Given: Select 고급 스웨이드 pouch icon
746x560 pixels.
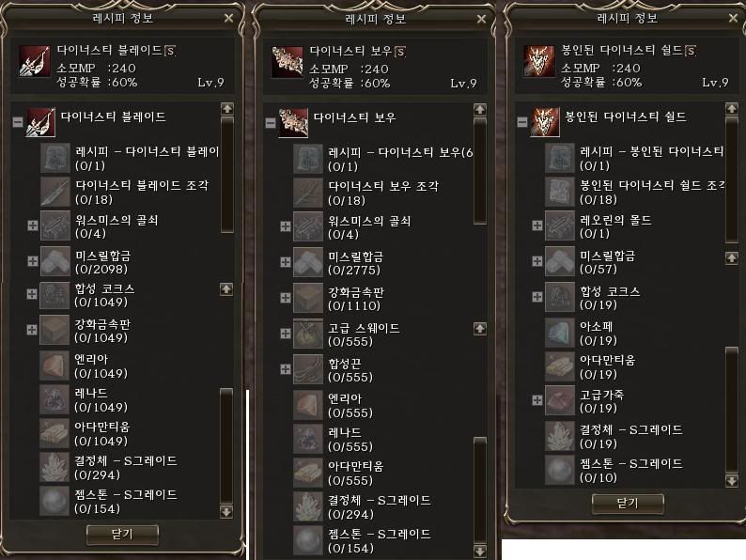Looking at the screenshot, I should (x=308, y=334).
